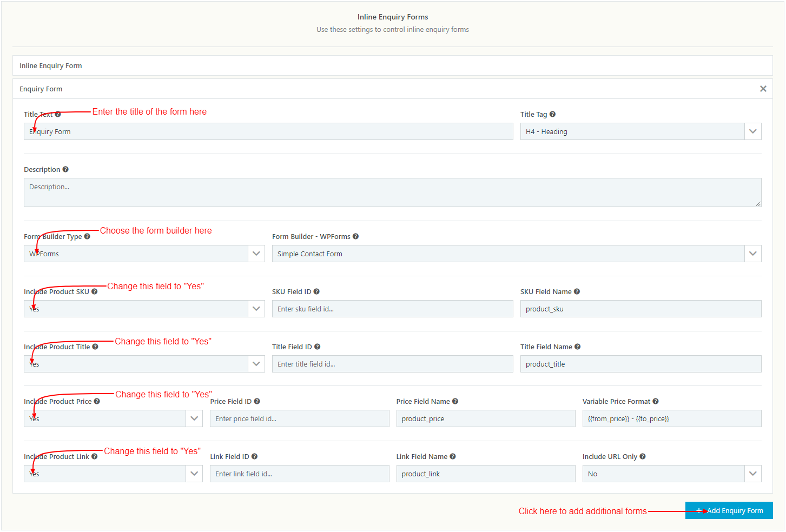
Task: Focus the product_price field name input
Action: coord(486,419)
